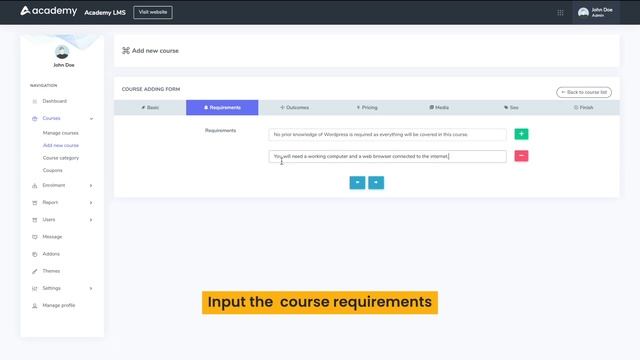This screenshot has width=640, height=360.
Task: Click the Academy logo in header
Action: [x=49, y=11]
